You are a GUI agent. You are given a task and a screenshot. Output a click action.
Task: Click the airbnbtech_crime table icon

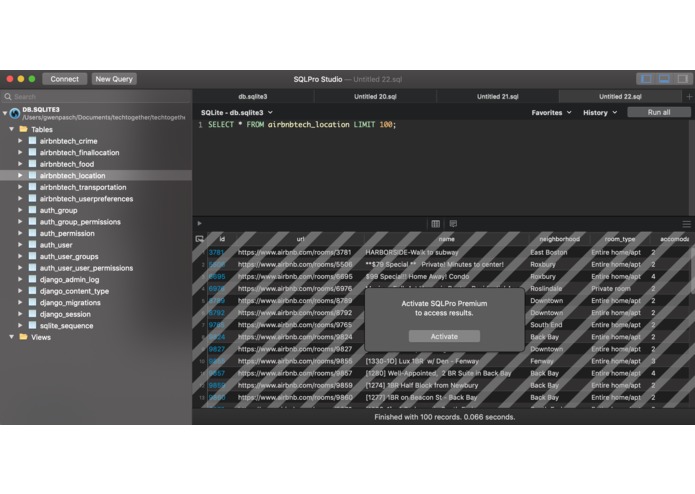click(x=32, y=140)
